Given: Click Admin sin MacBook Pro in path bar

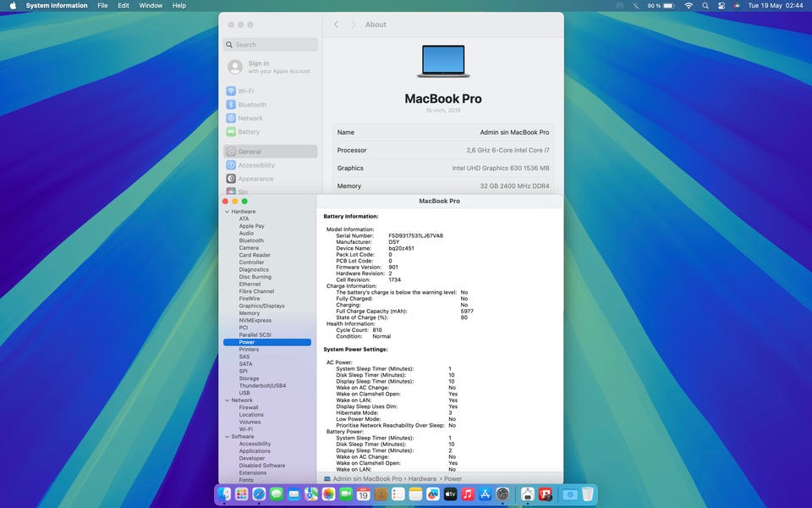Looking at the screenshot, I should coord(367,478).
